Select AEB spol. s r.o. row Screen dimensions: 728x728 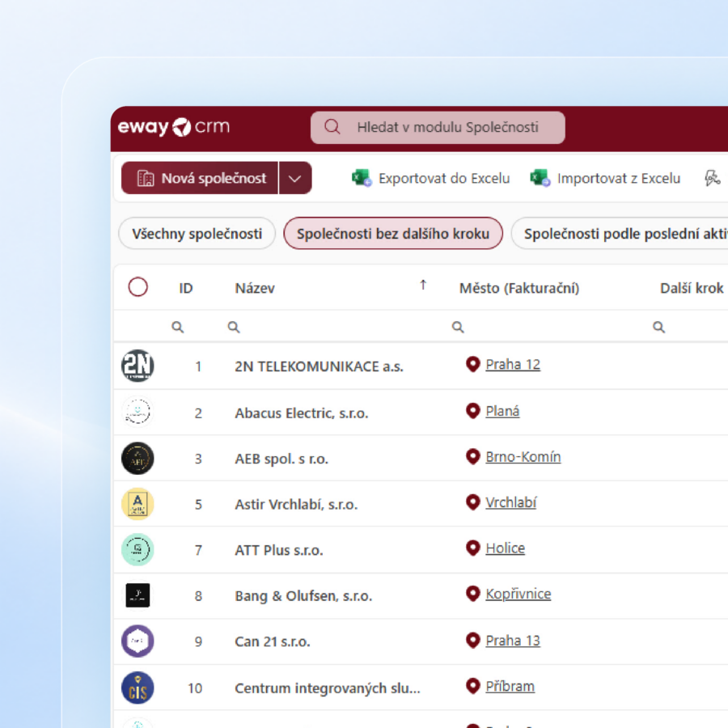pos(421,459)
